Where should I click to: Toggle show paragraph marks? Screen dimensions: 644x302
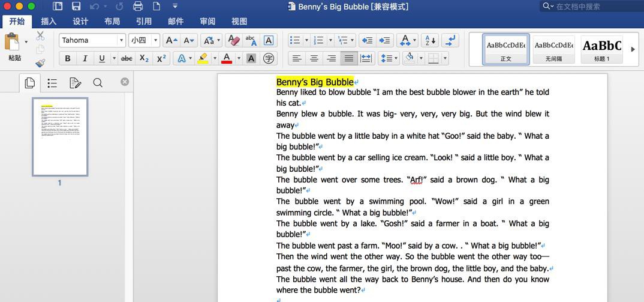pyautogui.click(x=450, y=40)
